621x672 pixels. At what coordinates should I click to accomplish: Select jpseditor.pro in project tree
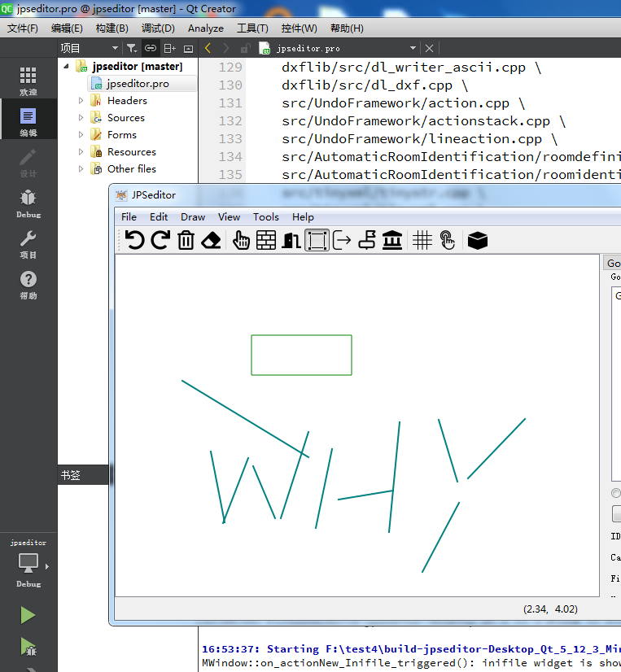pos(138,84)
